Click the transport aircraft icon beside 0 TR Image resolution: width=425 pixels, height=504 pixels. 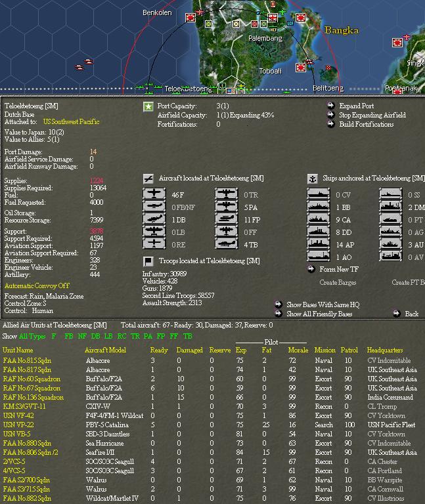click(227, 194)
